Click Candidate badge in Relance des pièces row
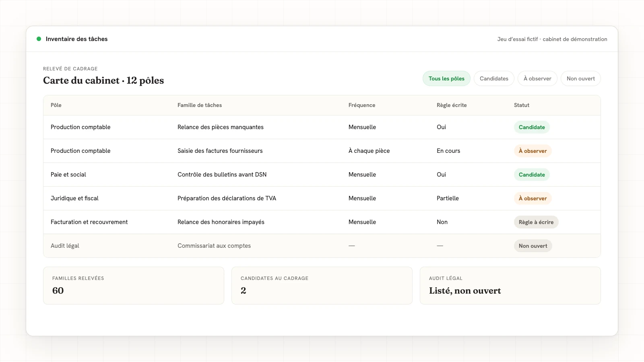The width and height of the screenshot is (644, 362). [532, 127]
